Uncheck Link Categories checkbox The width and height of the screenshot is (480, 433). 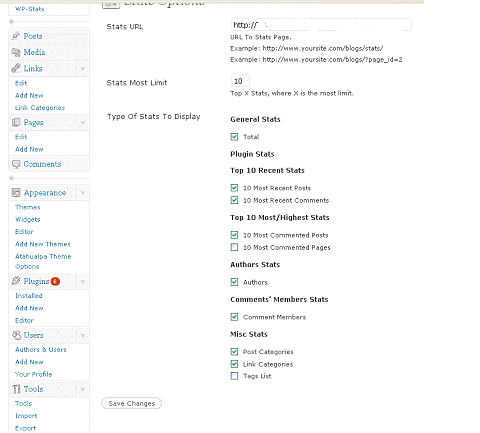coord(234,364)
